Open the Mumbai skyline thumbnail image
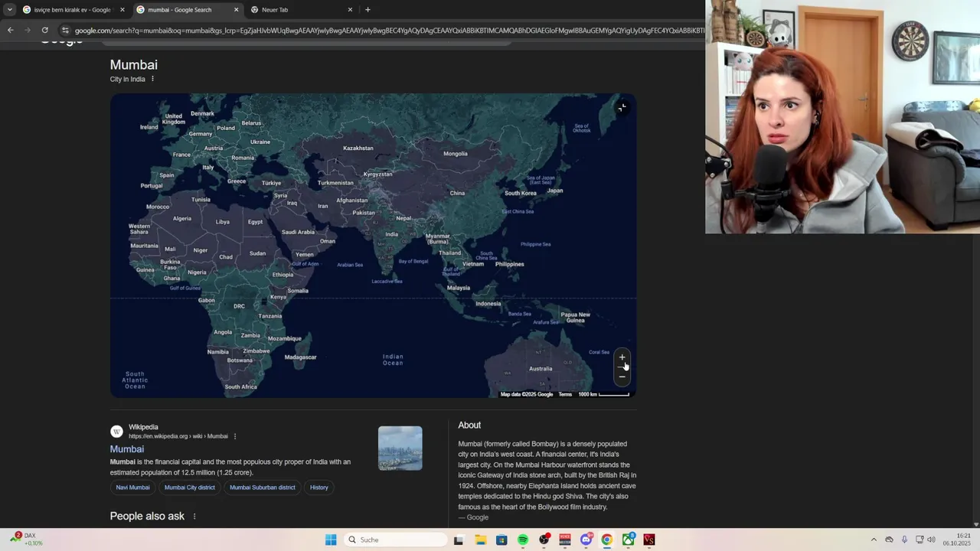 pyautogui.click(x=400, y=448)
